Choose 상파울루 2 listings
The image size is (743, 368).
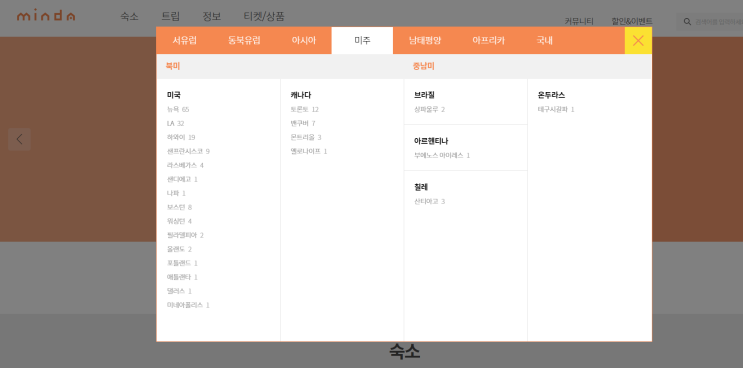[x=429, y=109]
